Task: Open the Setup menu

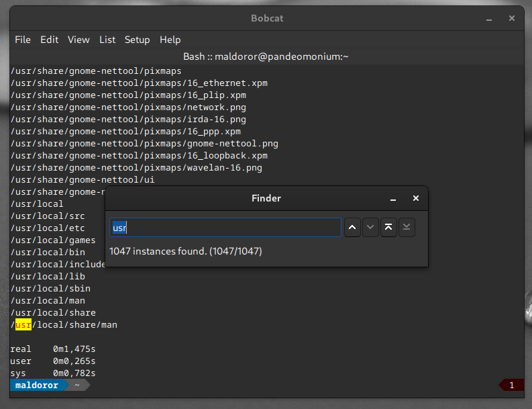Action: point(137,40)
